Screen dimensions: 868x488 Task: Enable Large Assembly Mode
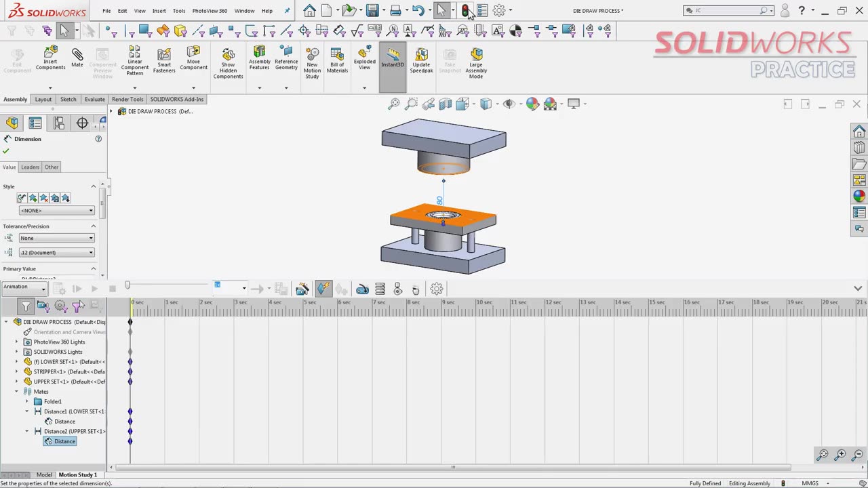(x=476, y=64)
